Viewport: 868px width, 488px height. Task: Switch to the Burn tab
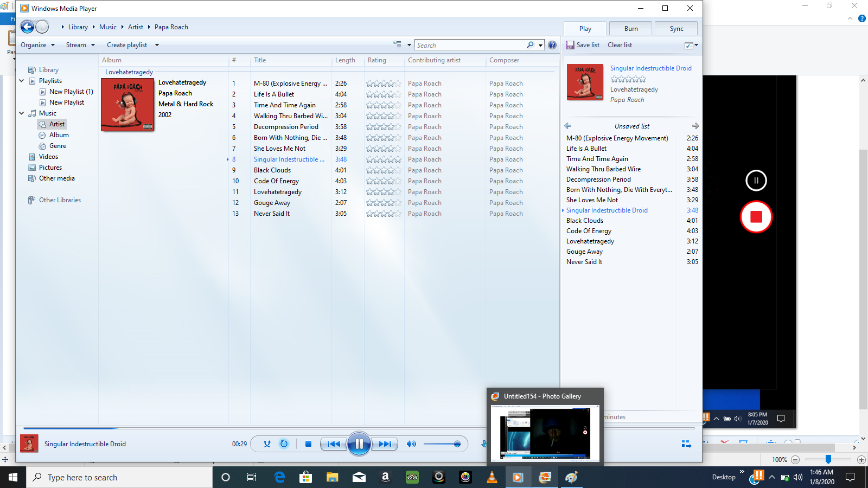point(631,29)
